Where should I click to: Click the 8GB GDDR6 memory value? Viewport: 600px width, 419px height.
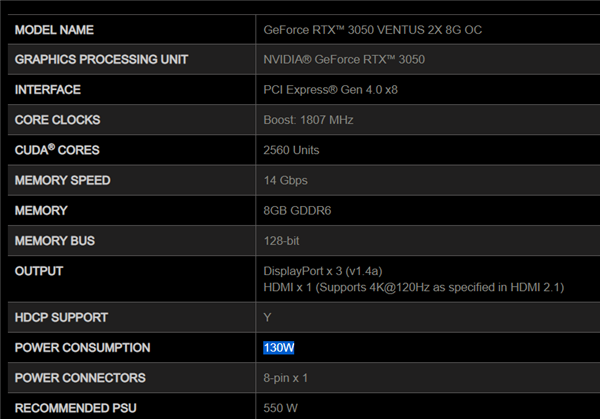298,210
